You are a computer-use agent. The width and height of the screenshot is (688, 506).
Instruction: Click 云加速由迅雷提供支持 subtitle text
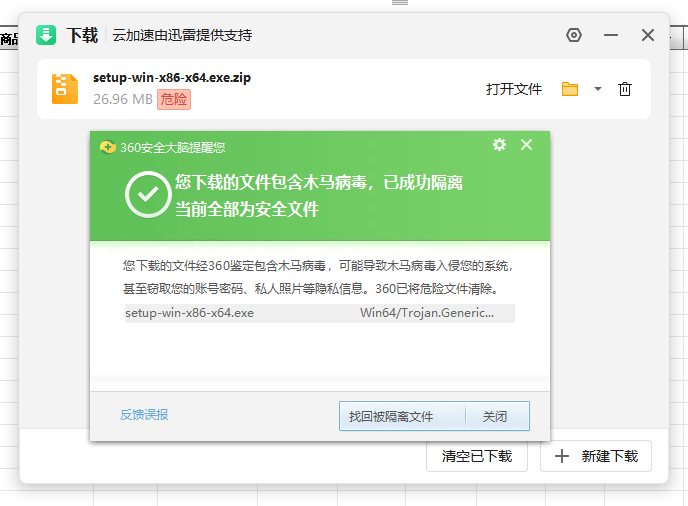182,35
